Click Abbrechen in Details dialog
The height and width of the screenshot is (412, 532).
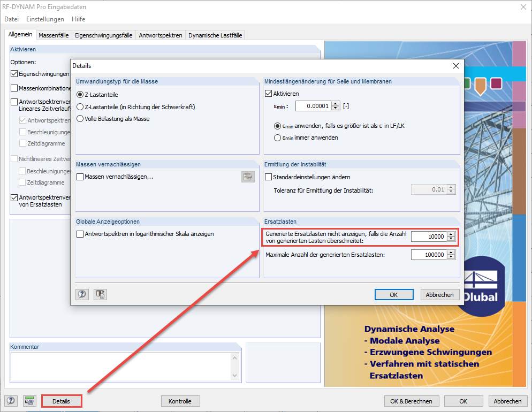440,295
